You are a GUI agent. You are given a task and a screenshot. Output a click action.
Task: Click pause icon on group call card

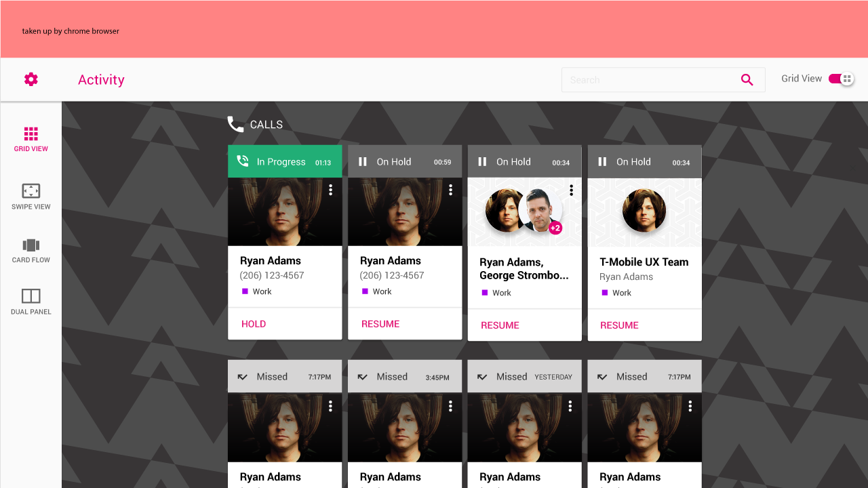tap(482, 161)
